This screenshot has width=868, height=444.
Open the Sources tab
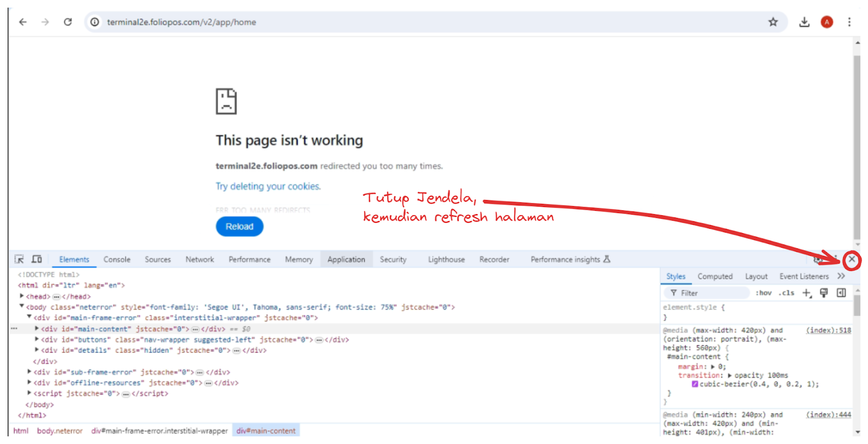point(158,260)
